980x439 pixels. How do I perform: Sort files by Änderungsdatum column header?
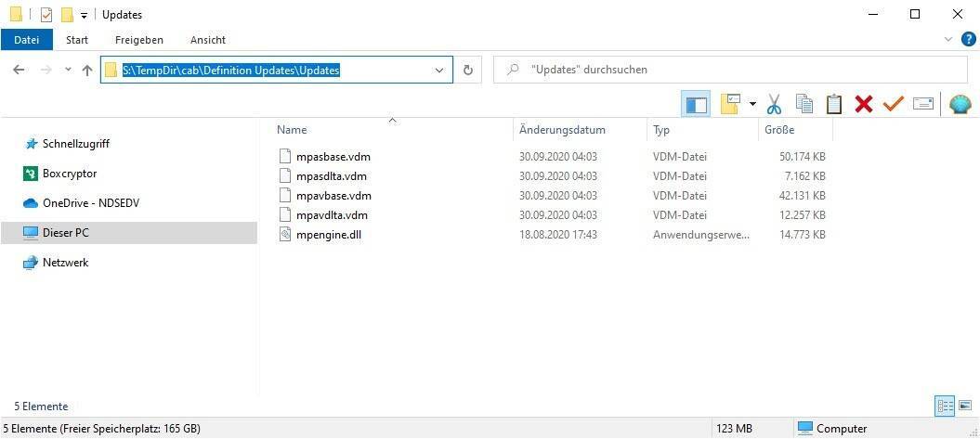point(562,130)
